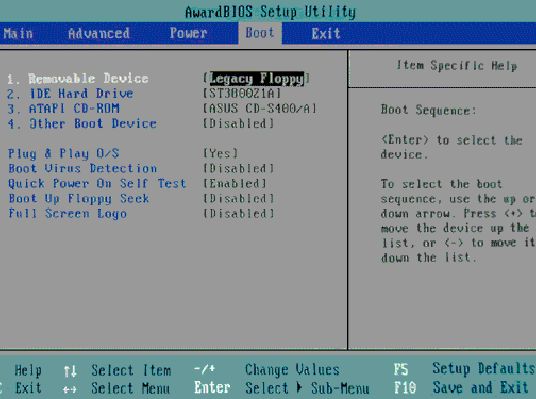Image resolution: width=536 pixels, height=399 pixels.
Task: Open the Main menu tab
Action: pos(18,34)
